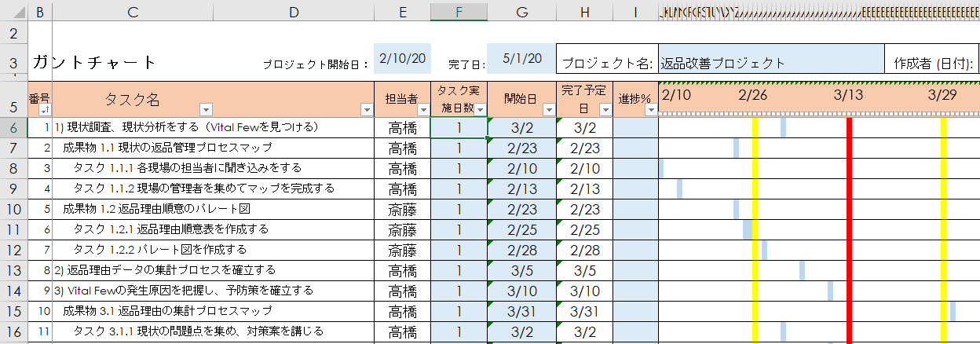Click the project start date cell 2/10/20

[x=402, y=59]
